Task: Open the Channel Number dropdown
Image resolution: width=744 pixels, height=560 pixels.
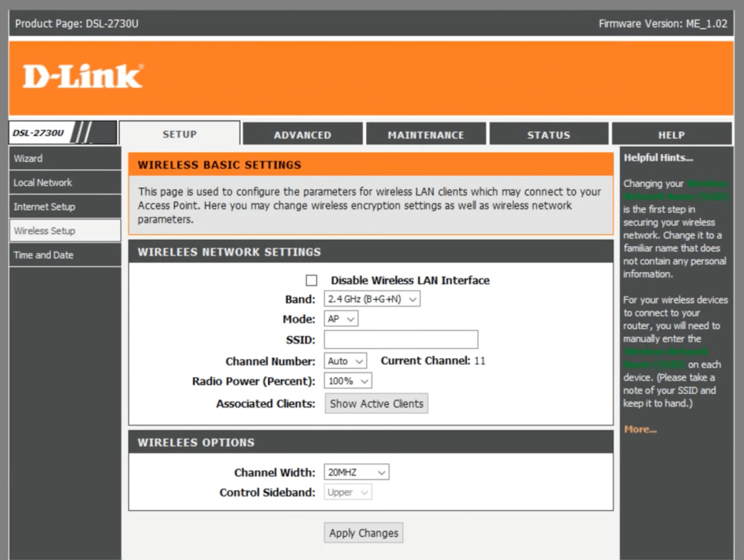Action: click(345, 361)
